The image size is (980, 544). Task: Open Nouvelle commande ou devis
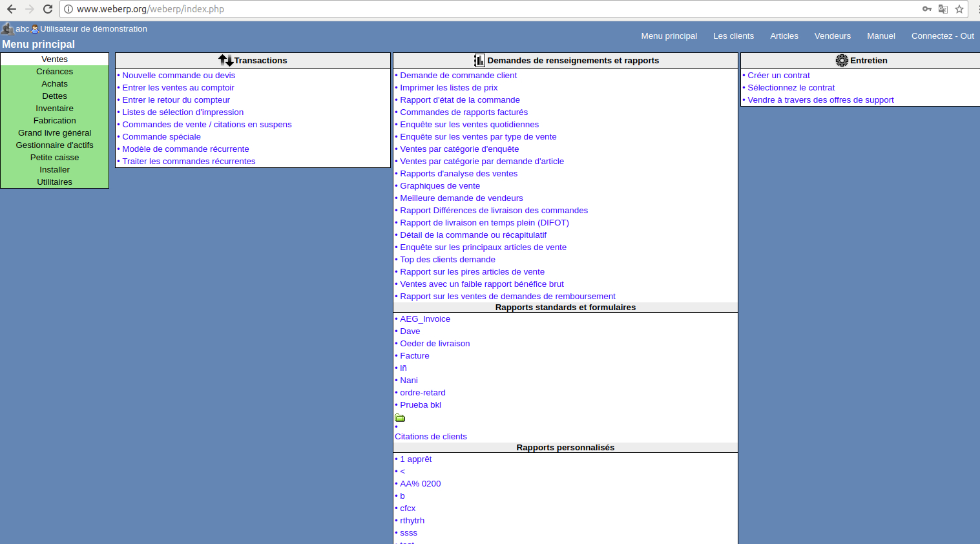pyautogui.click(x=179, y=75)
